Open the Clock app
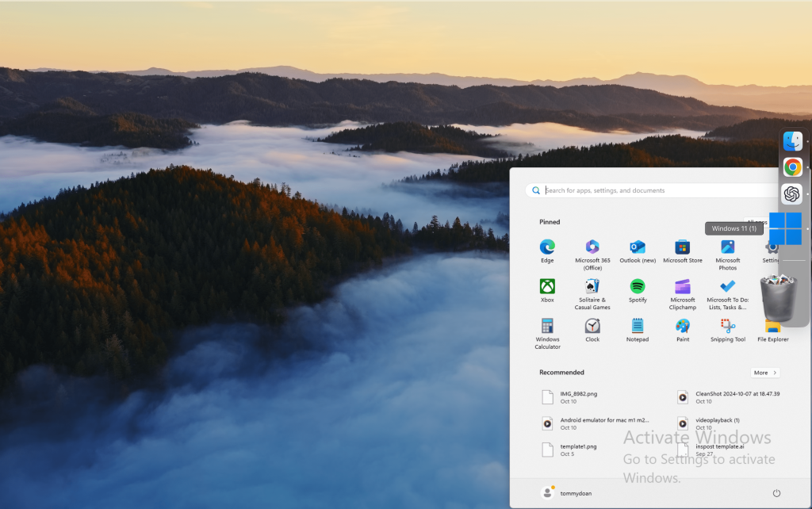The width and height of the screenshot is (812, 509). coord(592,326)
